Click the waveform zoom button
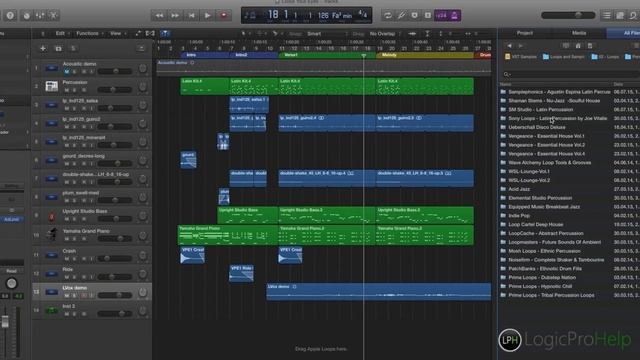Viewport: 640px width, 360px height. (412, 34)
